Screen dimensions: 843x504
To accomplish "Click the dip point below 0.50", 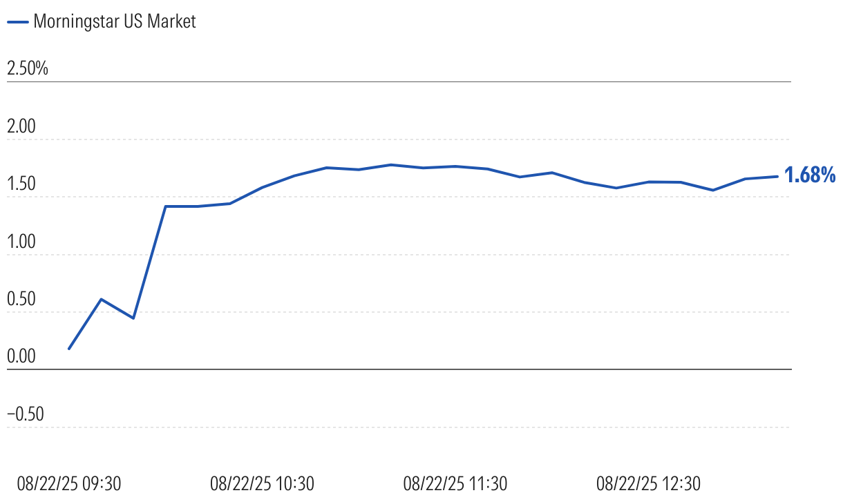I will point(133,318).
